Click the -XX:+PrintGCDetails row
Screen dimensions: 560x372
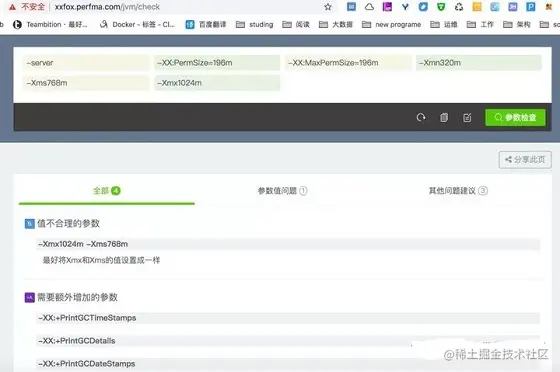tap(288, 341)
